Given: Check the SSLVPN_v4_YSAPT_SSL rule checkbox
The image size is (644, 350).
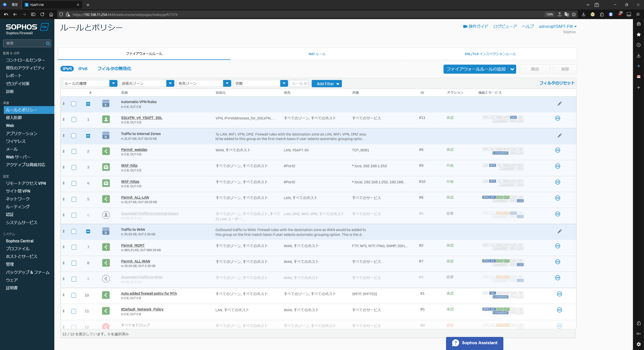Looking at the screenshot, I should [74, 120].
